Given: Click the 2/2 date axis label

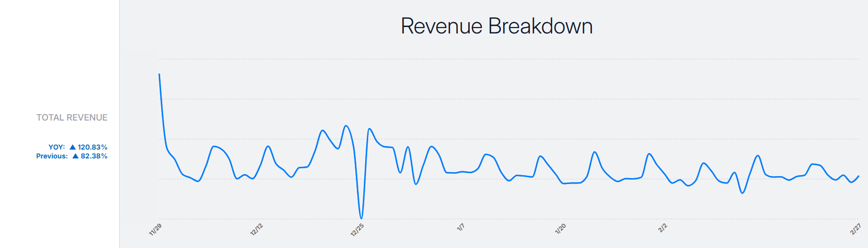Looking at the screenshot, I should tap(662, 227).
